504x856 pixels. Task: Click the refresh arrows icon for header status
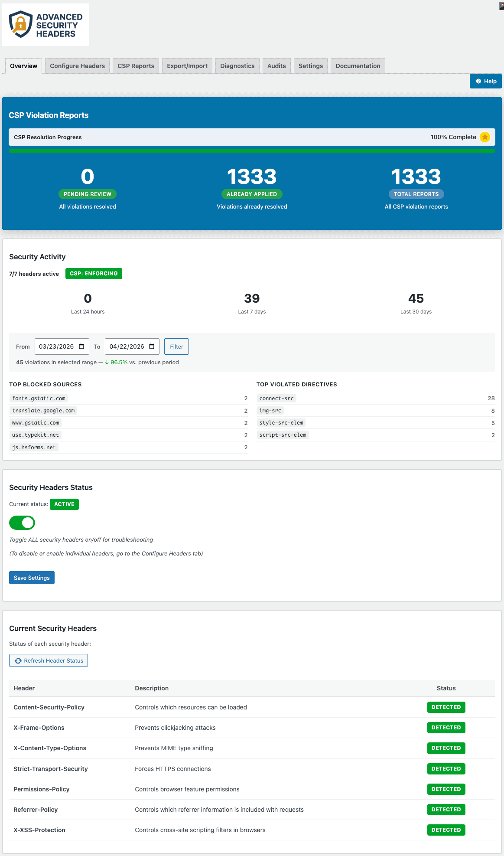tap(18, 661)
